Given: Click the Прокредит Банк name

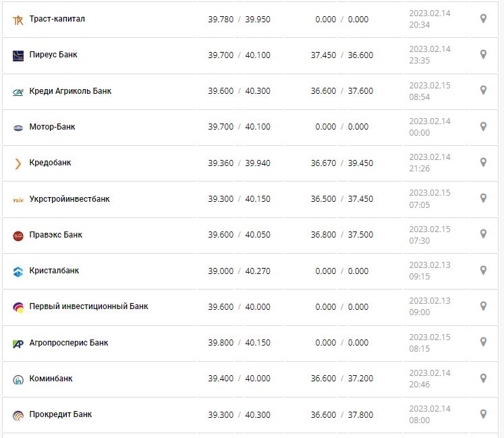Looking at the screenshot, I should click(61, 414).
